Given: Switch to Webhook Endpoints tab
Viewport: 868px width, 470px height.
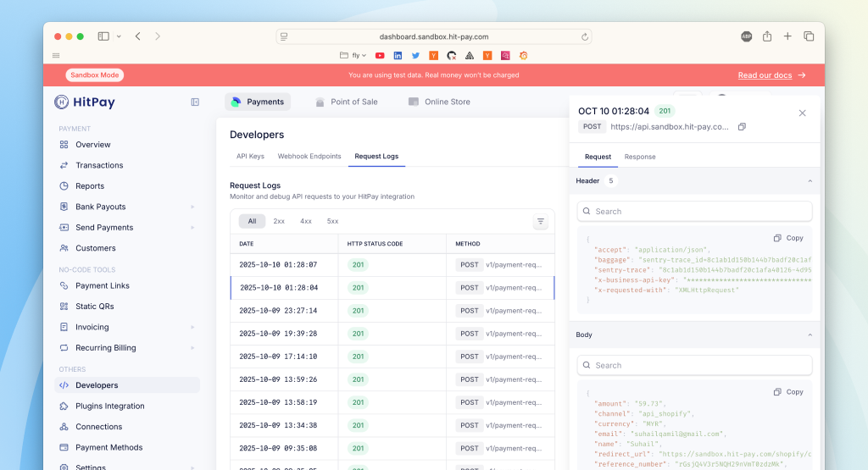Looking at the screenshot, I should [x=309, y=157].
